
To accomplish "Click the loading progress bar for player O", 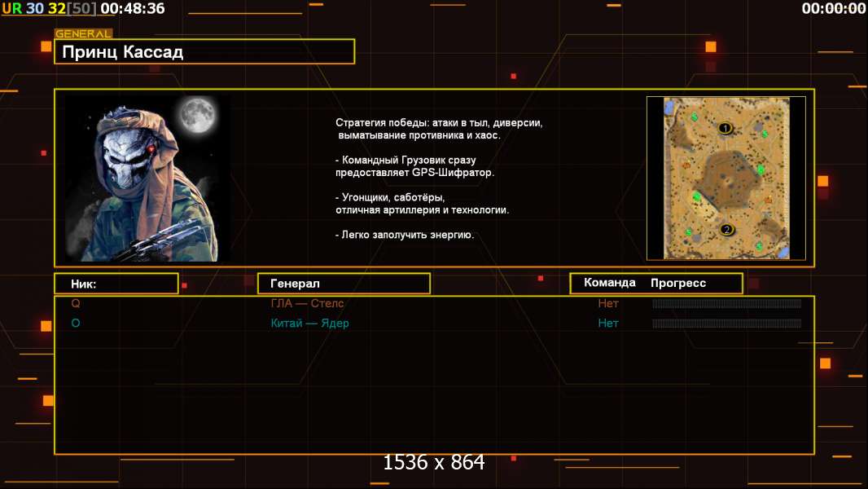I will 727,324.
